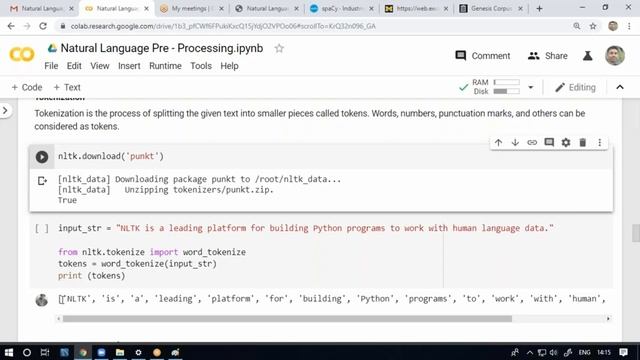640x360 pixels.
Task: Open Edit menu
Action: (74, 66)
